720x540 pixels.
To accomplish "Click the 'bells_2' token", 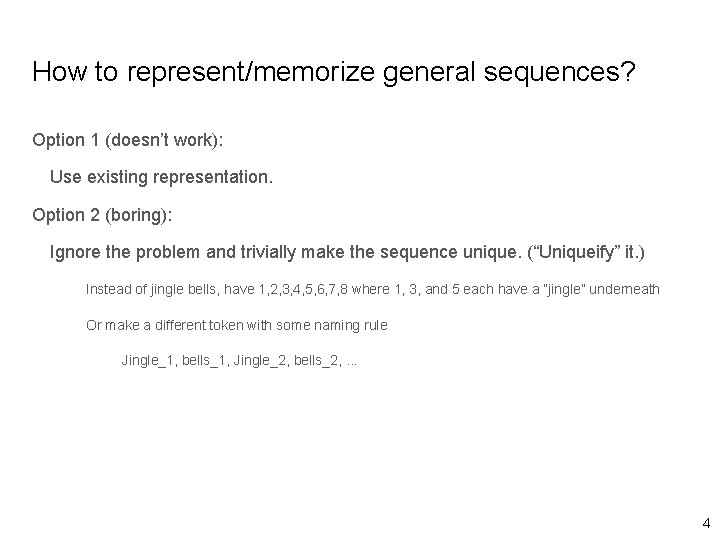I will [x=316, y=360].
